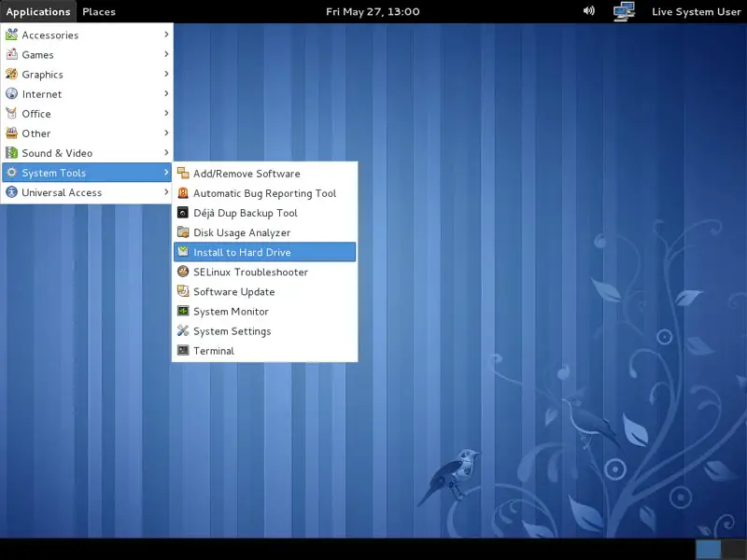Switch to the second workspace in bottom panel
Image resolution: width=747 pixels, height=560 pixels.
pos(734,549)
